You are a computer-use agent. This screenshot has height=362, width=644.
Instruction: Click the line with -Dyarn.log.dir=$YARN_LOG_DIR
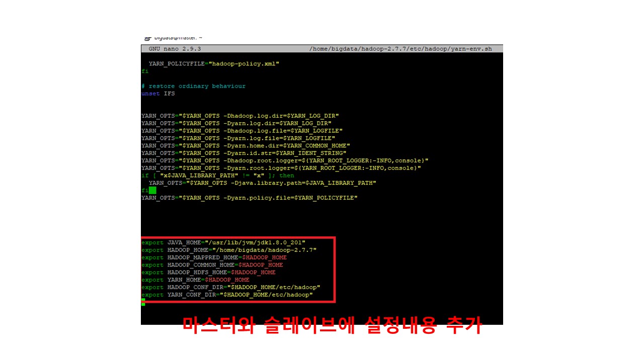236,123
